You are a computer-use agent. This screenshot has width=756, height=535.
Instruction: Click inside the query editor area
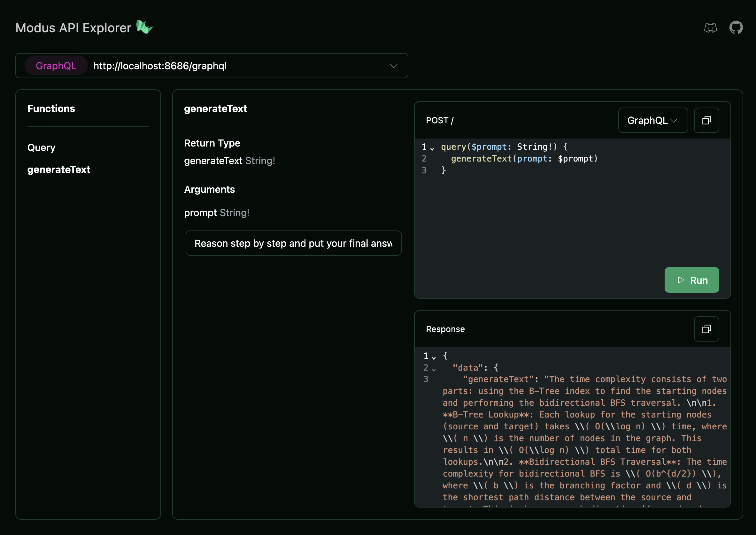click(560, 214)
